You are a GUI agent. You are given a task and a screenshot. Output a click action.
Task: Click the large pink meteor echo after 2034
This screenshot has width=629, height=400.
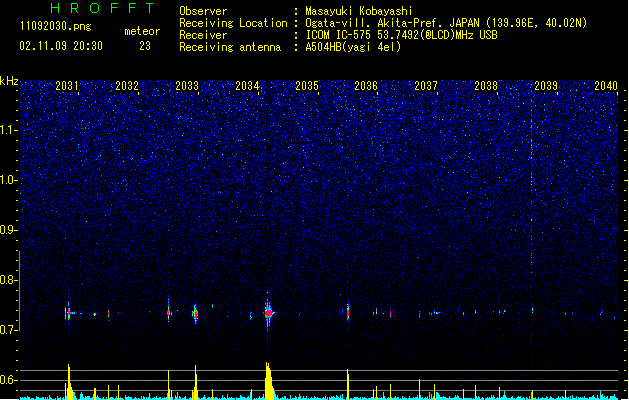pos(268,313)
